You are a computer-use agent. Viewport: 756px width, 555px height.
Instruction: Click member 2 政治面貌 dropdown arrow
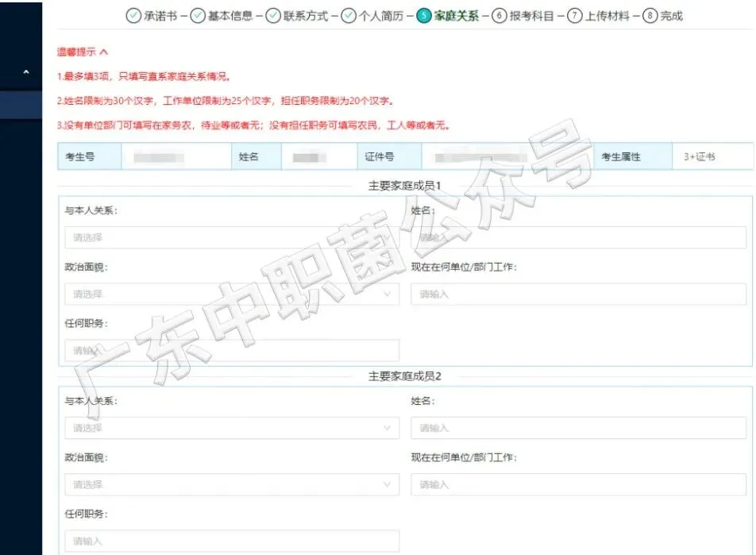coord(387,484)
